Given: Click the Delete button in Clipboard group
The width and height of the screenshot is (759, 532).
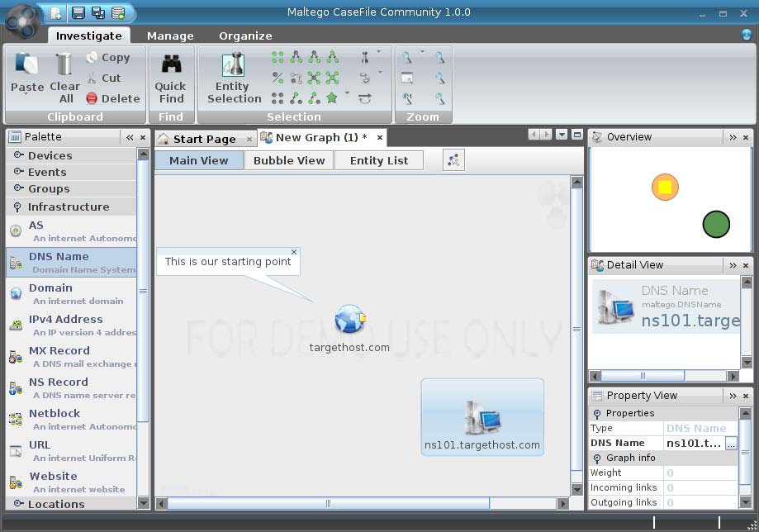Looking at the screenshot, I should click(113, 98).
